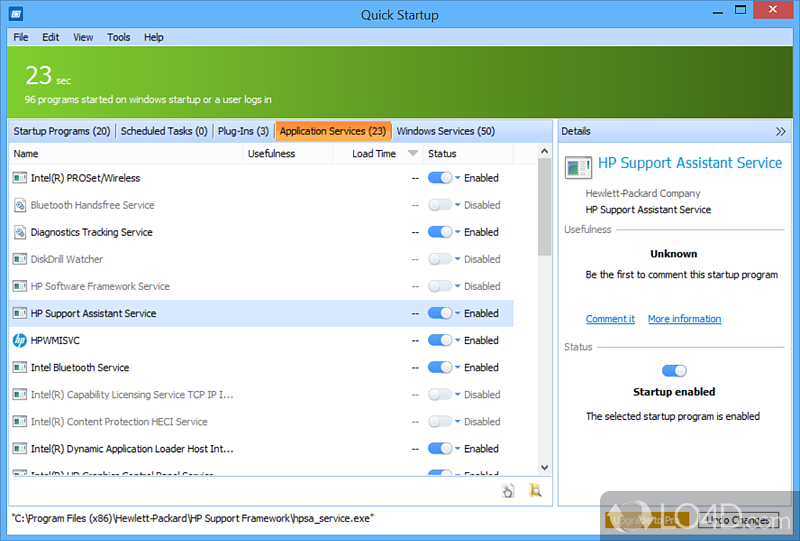Select the Application Services (23) tab
This screenshot has width=800, height=541.
coord(333,131)
